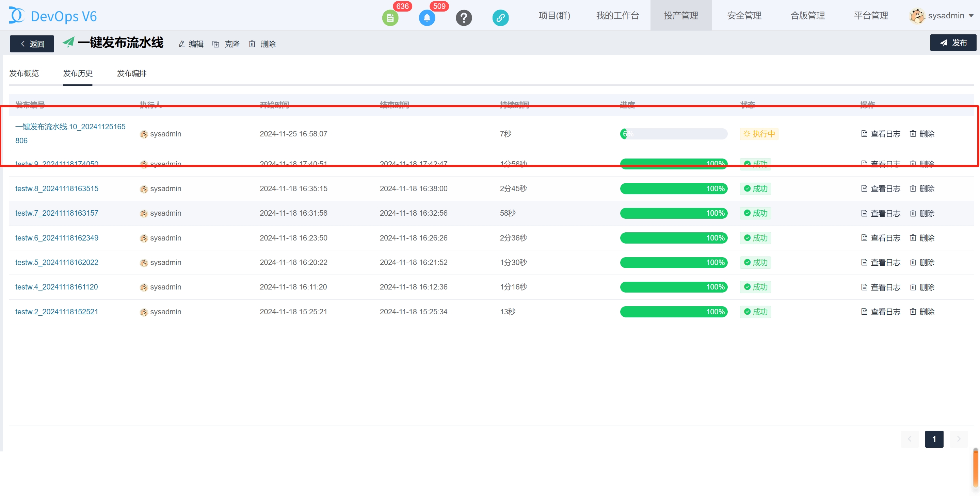
Task: Click the DevOps V6 logo
Action: [52, 16]
